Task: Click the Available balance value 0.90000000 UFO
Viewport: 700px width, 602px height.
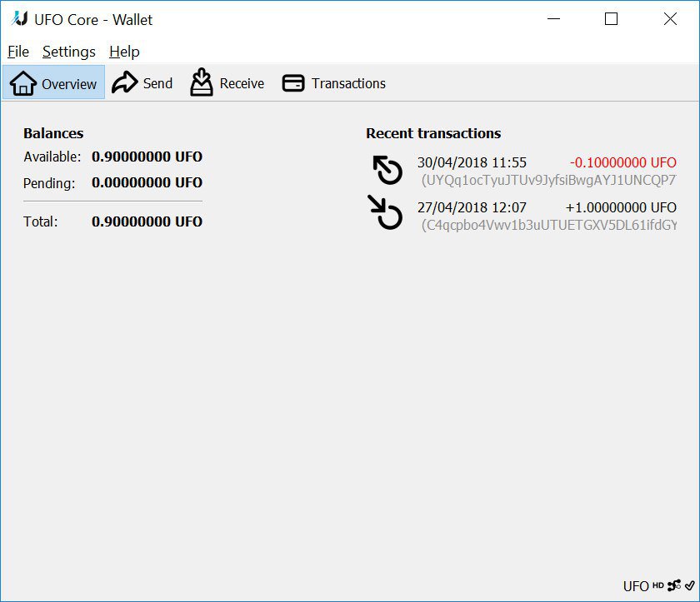Action: click(x=147, y=157)
